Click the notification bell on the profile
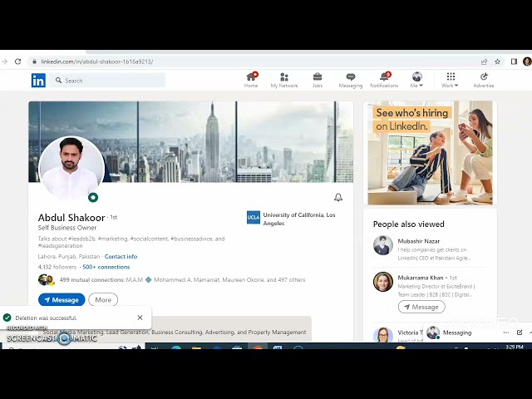 [338, 197]
